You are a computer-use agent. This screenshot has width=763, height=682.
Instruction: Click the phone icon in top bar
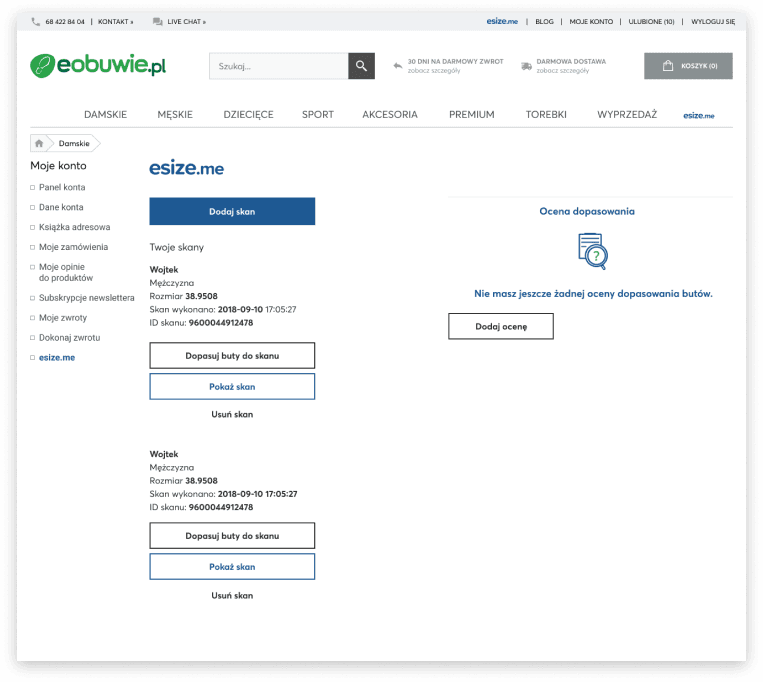pyautogui.click(x=36, y=21)
